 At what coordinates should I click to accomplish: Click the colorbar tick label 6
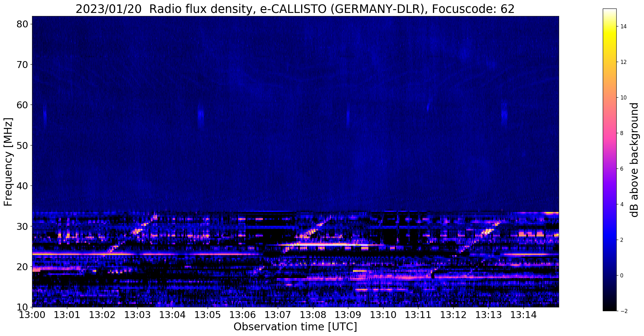[621, 169]
